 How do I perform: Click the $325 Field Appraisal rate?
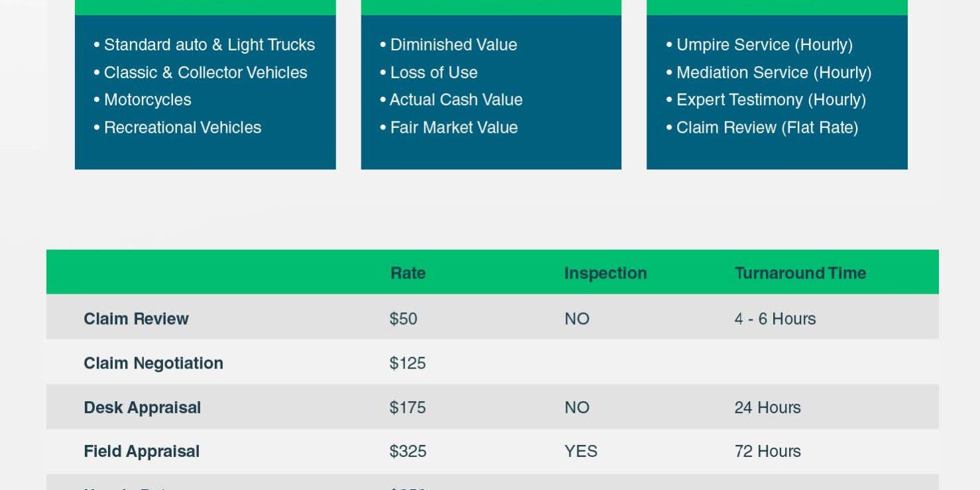pyautogui.click(x=408, y=452)
